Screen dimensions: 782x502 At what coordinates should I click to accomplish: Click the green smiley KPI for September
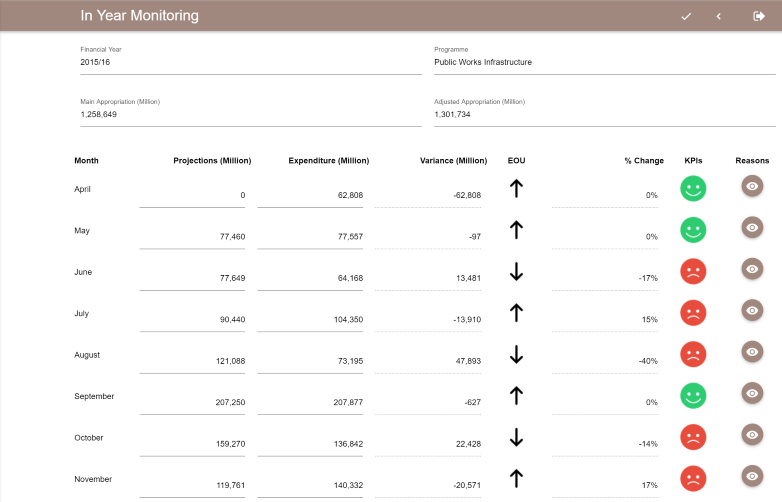(x=693, y=395)
